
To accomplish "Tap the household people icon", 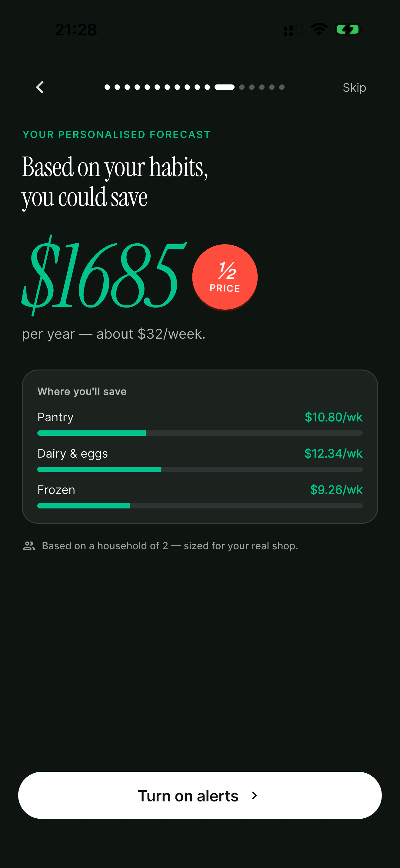I will [x=29, y=546].
